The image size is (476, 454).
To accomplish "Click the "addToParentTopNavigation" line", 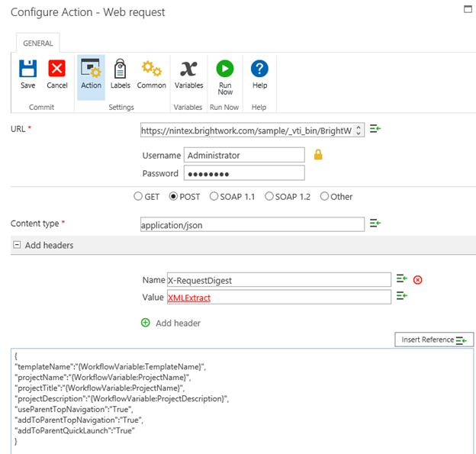I will 79,420.
